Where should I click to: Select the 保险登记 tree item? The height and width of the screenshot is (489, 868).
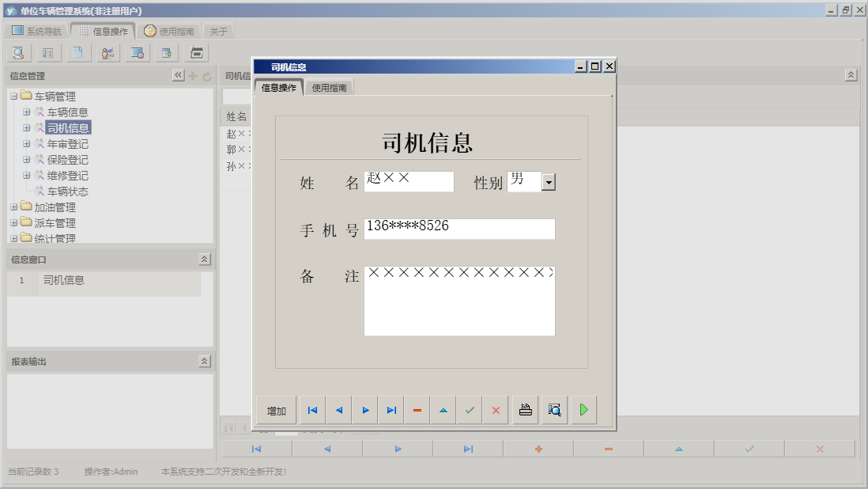point(67,160)
